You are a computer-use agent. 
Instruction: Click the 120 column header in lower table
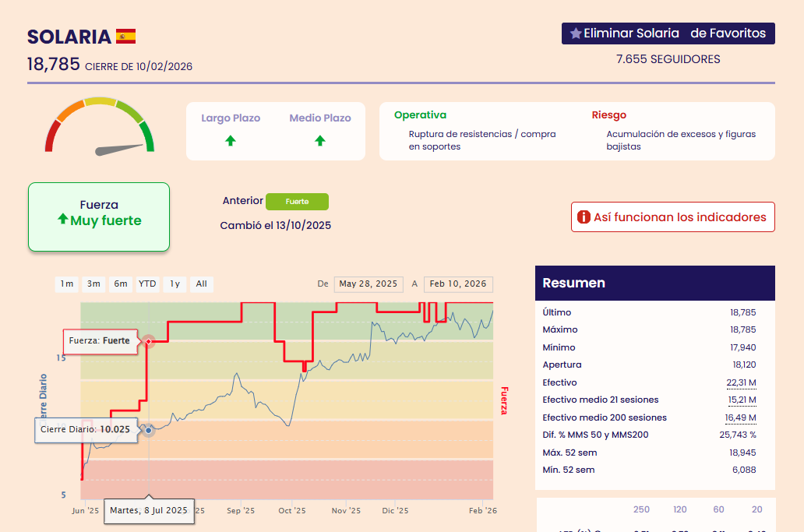coord(680,509)
